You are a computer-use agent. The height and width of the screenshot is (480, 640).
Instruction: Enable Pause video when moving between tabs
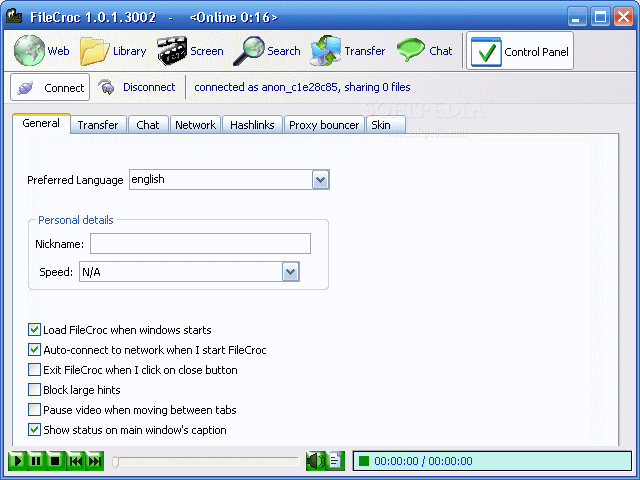click(x=34, y=409)
